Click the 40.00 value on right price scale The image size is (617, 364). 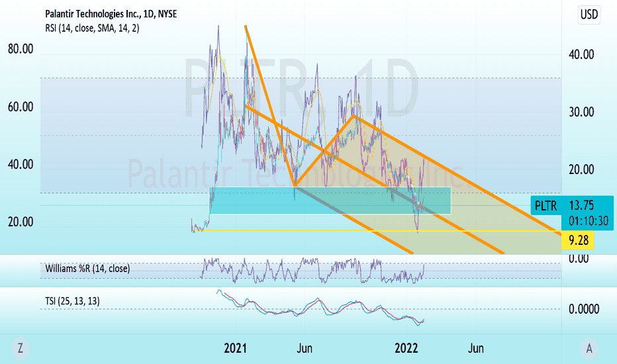581,55
